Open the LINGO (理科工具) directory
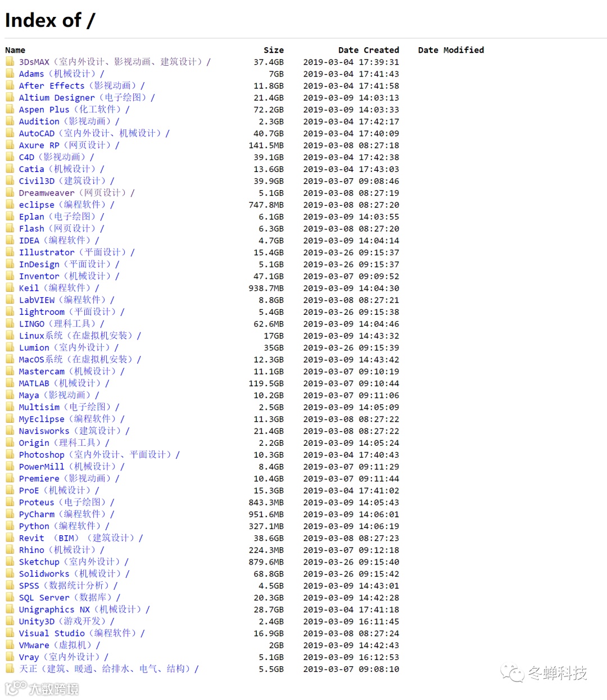The width and height of the screenshot is (607, 700). point(61,324)
